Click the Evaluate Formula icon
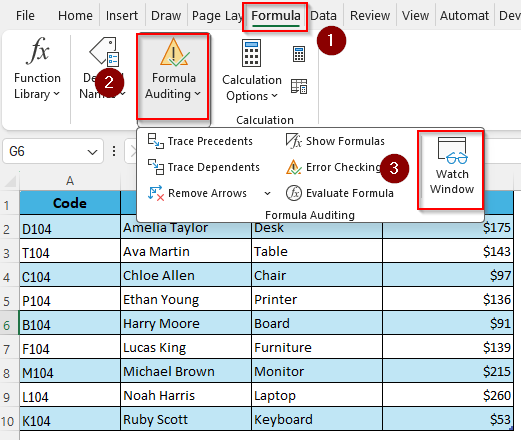The width and height of the screenshot is (521, 440). click(x=294, y=193)
